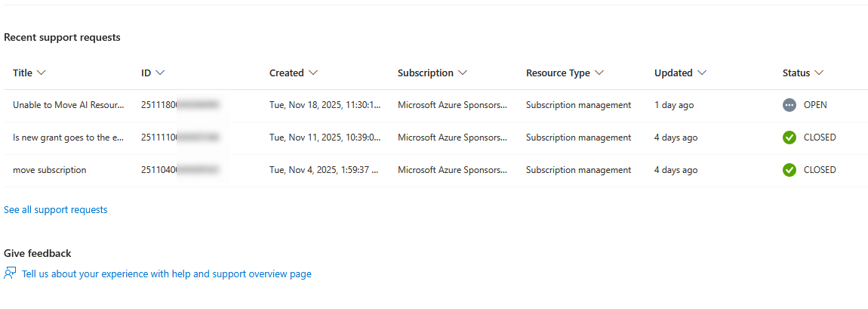Click green check icon for move subscription
This screenshot has height=309, width=868.
tap(790, 170)
